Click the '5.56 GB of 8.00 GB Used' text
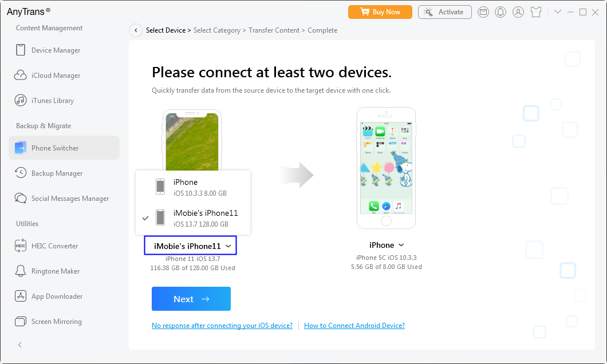607x364 pixels. click(387, 267)
